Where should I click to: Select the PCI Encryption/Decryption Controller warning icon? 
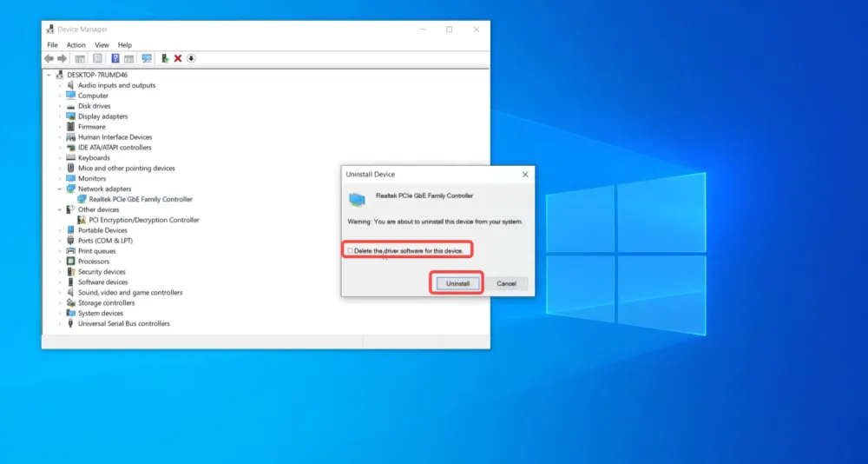click(82, 220)
